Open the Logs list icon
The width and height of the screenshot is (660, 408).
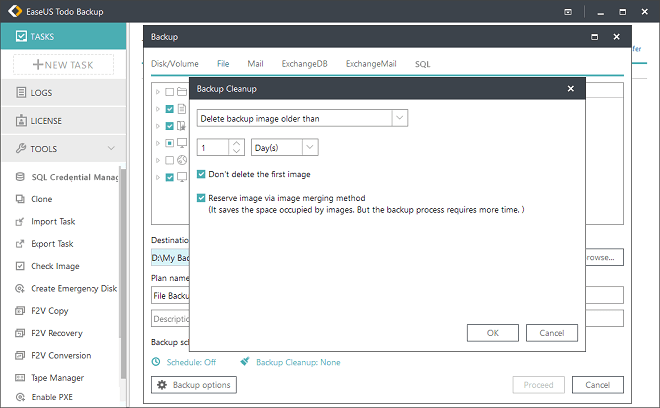pos(21,92)
